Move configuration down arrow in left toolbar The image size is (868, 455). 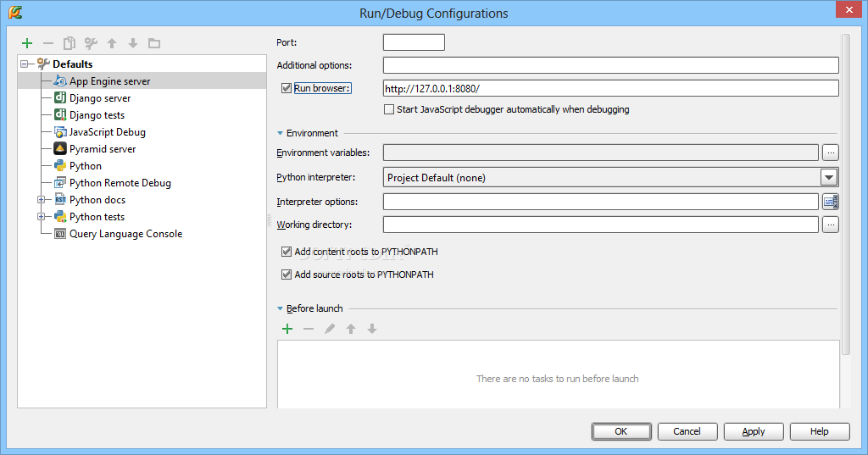133,43
